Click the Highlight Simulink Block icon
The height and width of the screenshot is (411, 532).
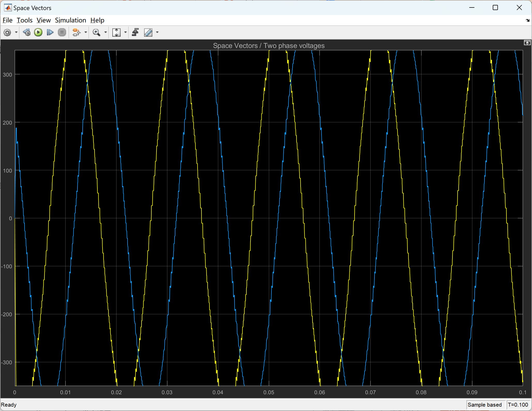tap(76, 33)
